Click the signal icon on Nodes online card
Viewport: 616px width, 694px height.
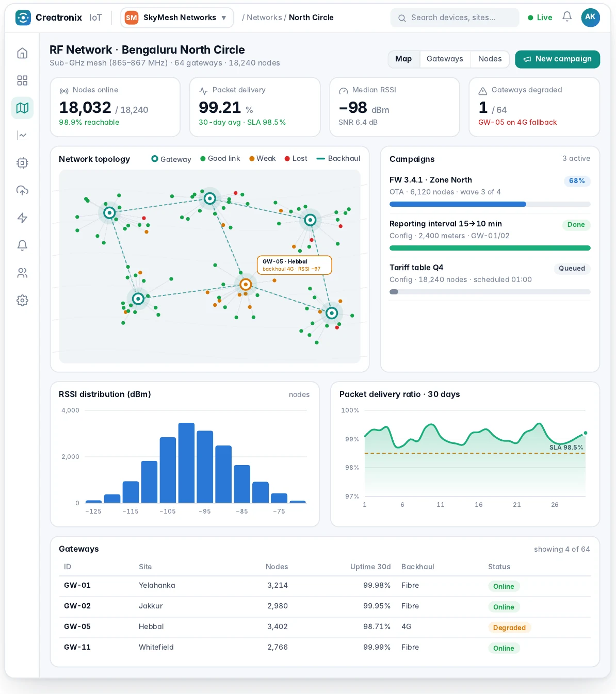64,91
